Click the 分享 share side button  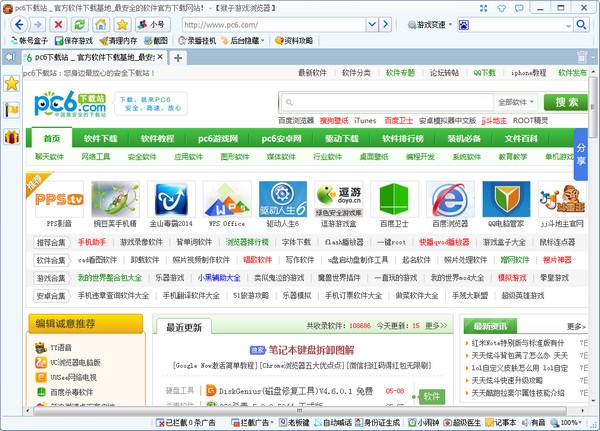point(581,154)
